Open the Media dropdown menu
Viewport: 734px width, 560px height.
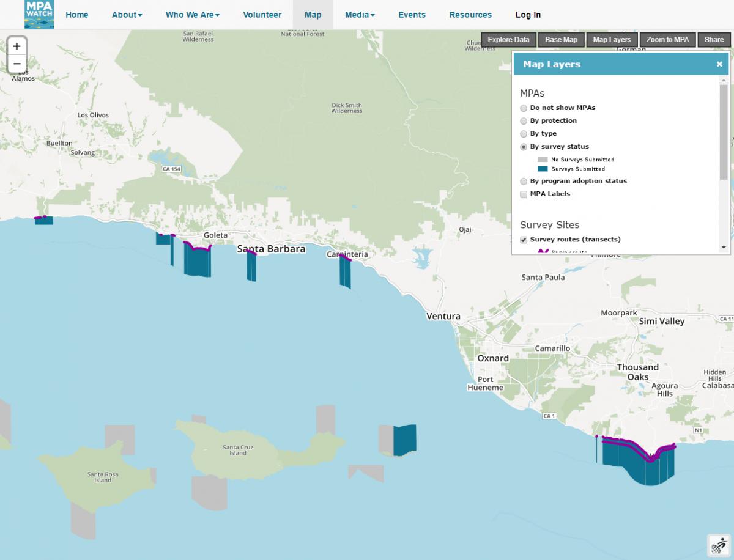coord(360,15)
